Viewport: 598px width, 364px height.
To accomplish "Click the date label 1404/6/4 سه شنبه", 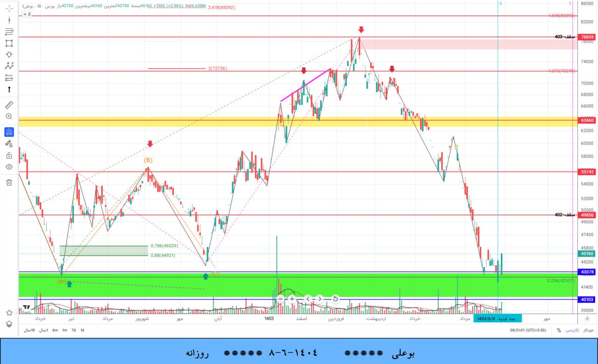I will pos(497,318).
